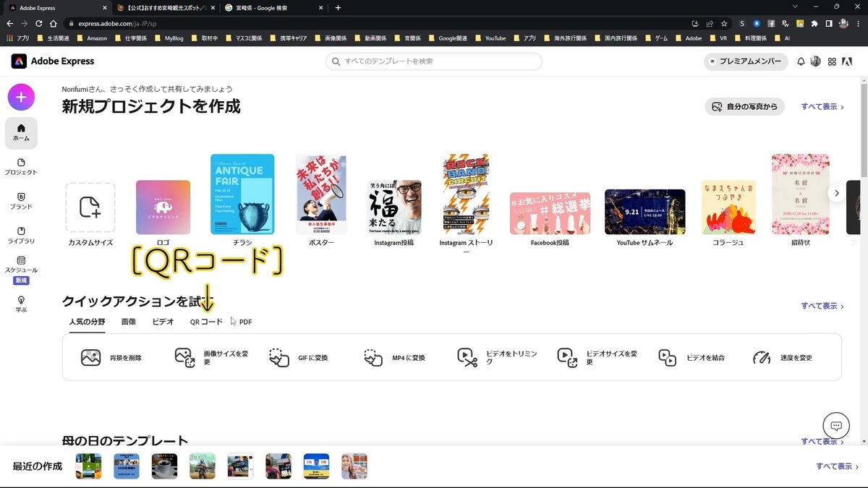
Task: Open the Chrome extensions puzzle icon
Action: click(x=814, y=23)
